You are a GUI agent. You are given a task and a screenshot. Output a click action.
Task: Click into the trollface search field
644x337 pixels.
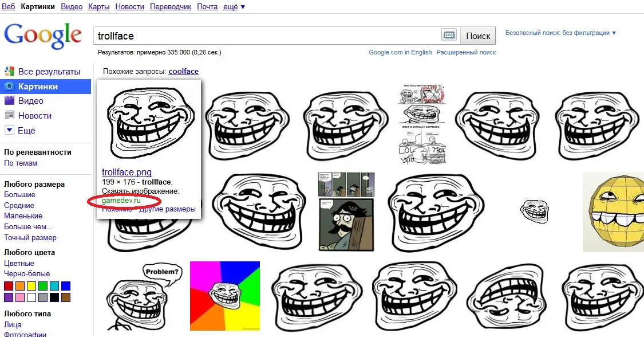pyautogui.click(x=267, y=36)
